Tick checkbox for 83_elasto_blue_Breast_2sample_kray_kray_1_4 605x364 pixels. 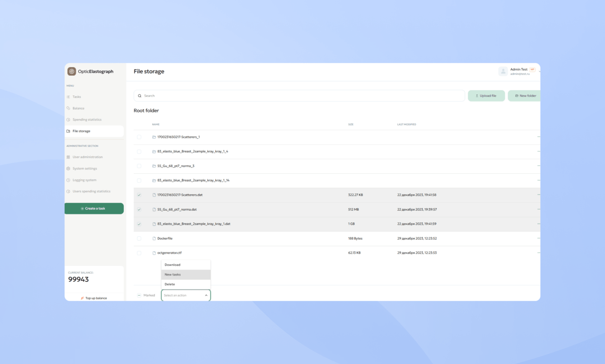click(x=139, y=151)
